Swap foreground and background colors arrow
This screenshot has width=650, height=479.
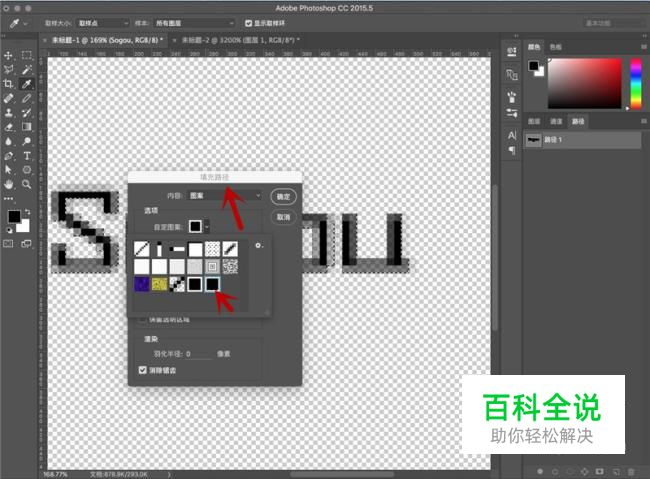click(27, 212)
